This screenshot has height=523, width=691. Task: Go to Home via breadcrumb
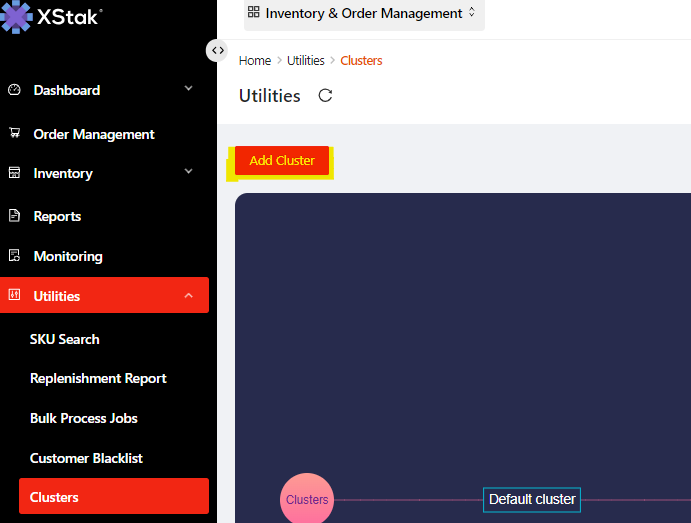tap(255, 61)
